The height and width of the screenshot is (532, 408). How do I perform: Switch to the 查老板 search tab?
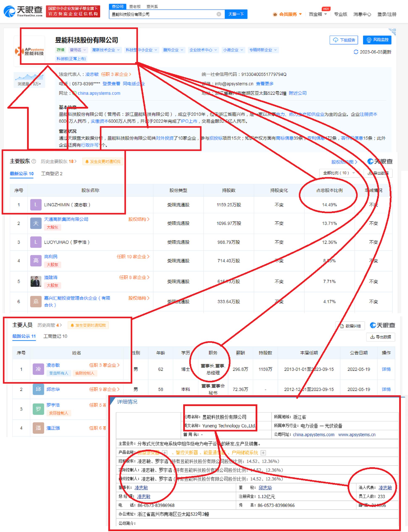pos(135,6)
